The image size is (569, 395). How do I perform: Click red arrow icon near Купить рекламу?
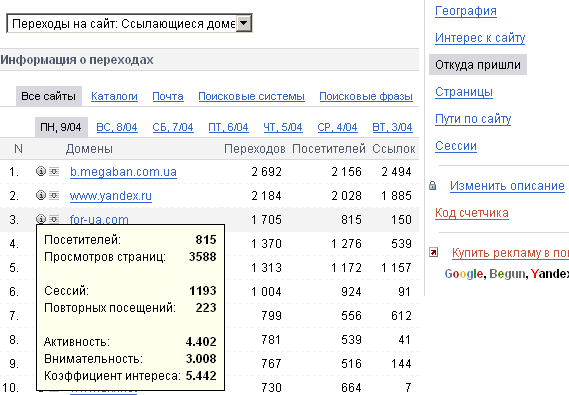coord(433,252)
